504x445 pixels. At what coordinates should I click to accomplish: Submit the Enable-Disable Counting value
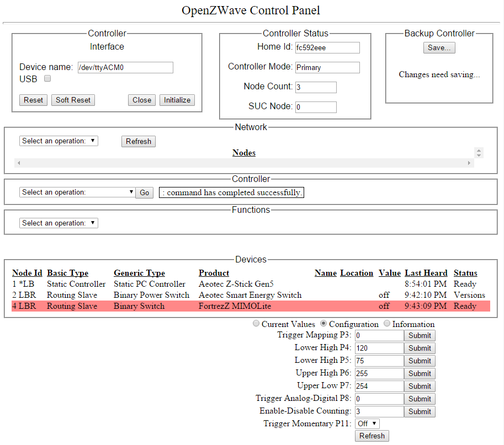(420, 411)
